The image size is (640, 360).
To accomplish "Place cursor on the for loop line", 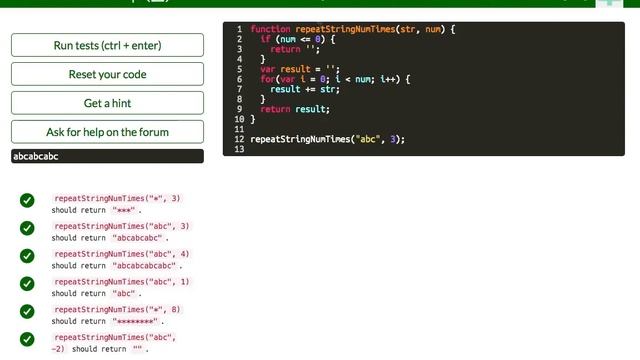I will pos(335,79).
